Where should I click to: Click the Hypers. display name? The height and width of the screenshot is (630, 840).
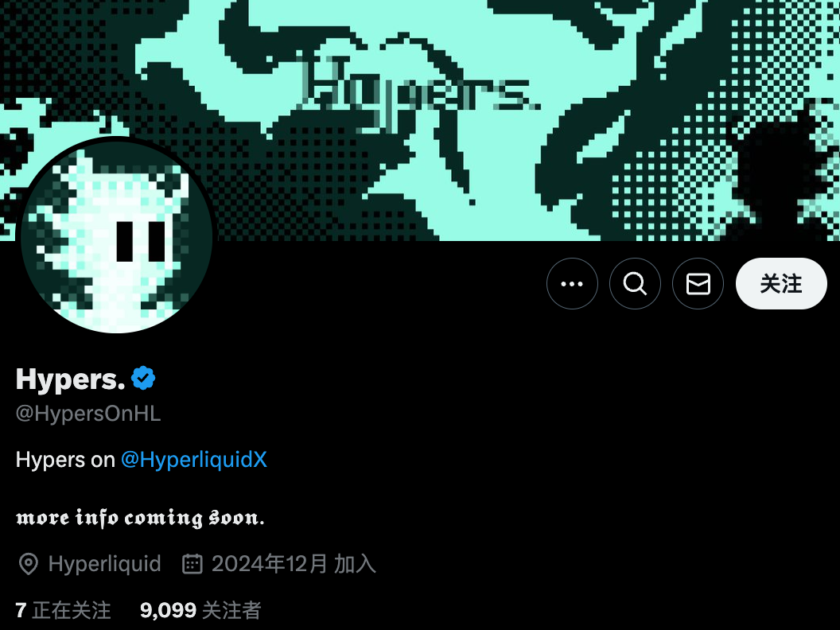pyautogui.click(x=70, y=379)
